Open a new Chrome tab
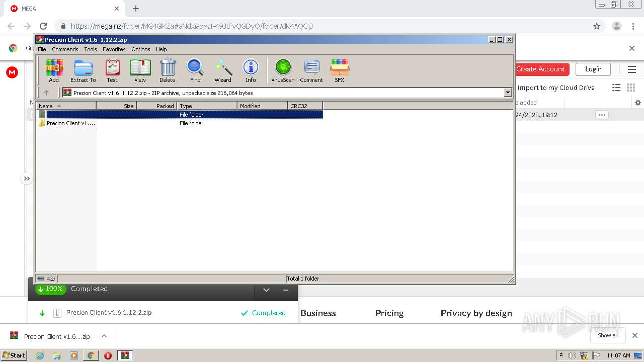Screen dimensions: 644x362 tap(136, 9)
